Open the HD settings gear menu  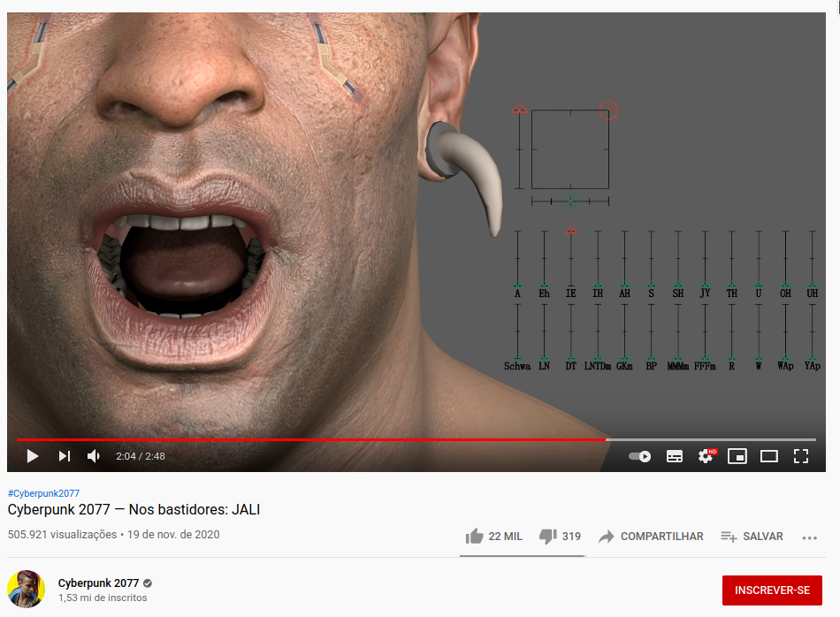[x=706, y=456]
